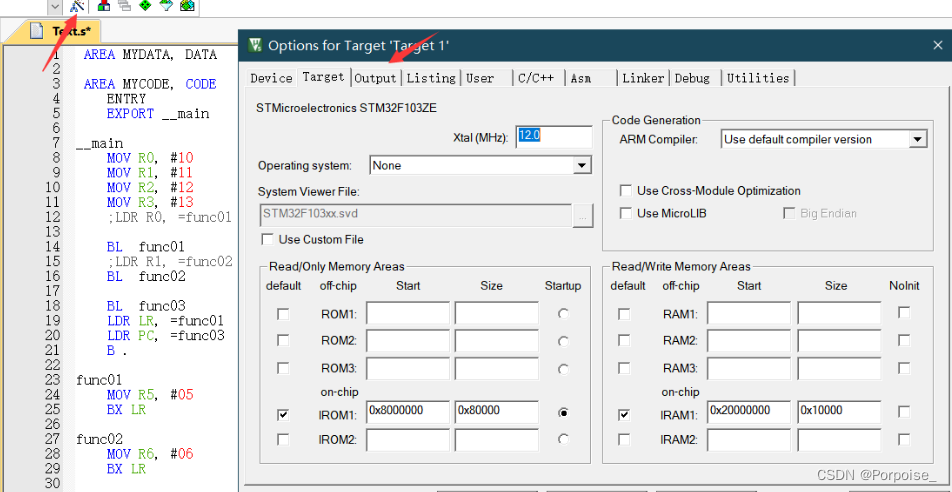
Task: Enable Use Cross-Module Optimization checkbox
Action: click(625, 191)
